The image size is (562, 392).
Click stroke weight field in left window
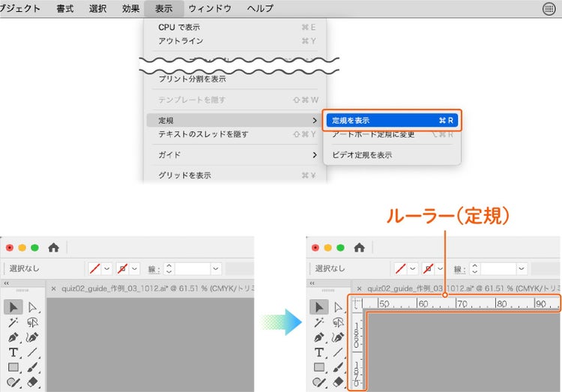tap(193, 268)
